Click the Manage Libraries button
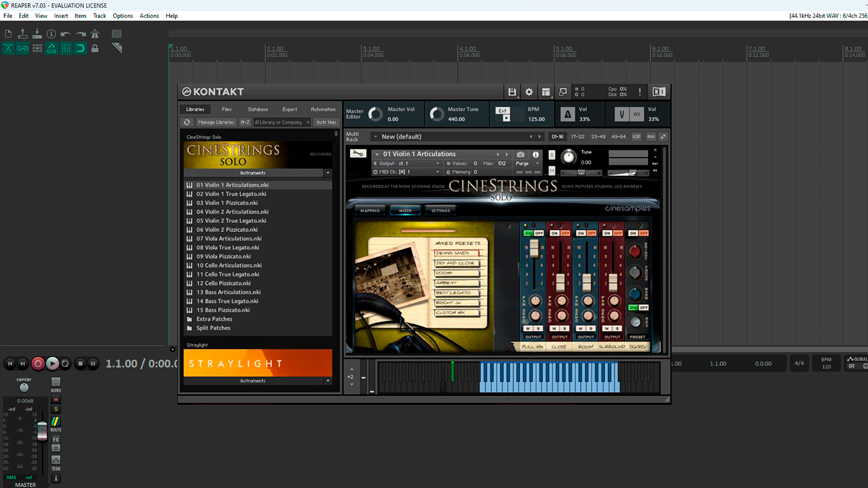 coord(216,122)
